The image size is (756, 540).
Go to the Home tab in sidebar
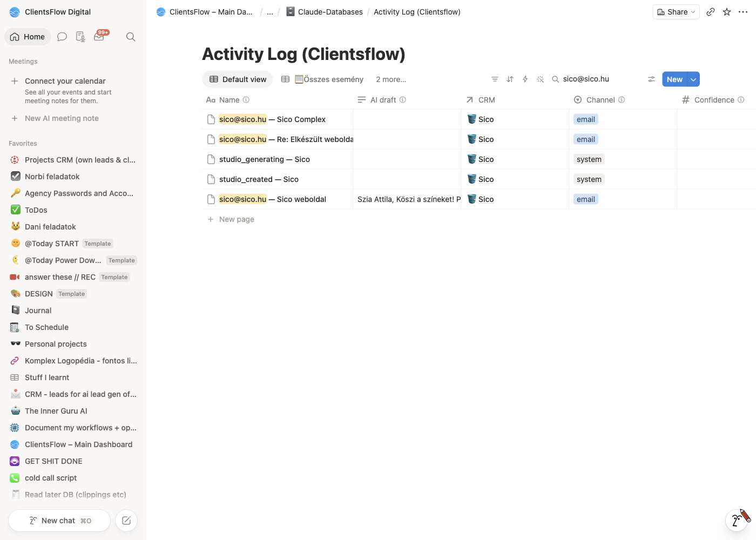28,37
